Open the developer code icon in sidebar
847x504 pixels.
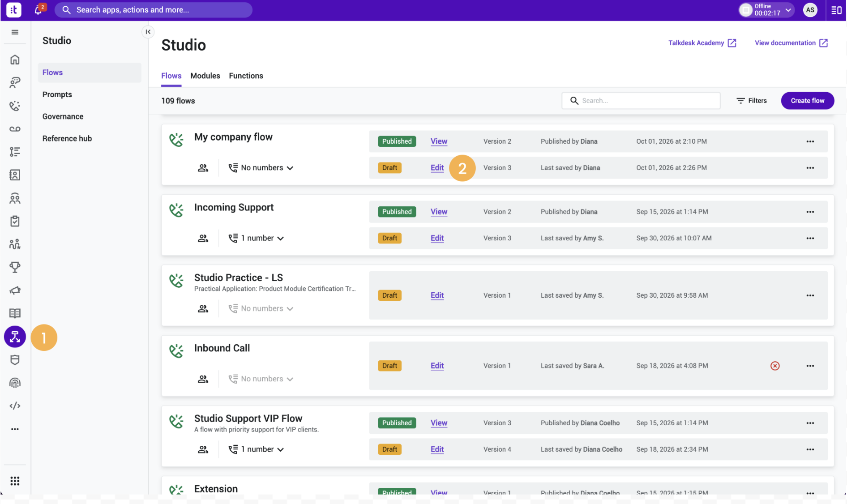pos(15,406)
